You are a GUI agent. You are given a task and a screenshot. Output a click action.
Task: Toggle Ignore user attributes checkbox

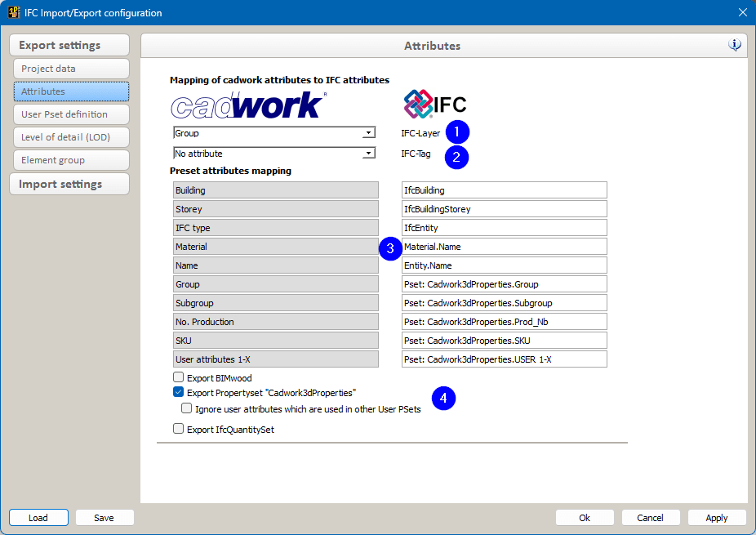coord(187,408)
